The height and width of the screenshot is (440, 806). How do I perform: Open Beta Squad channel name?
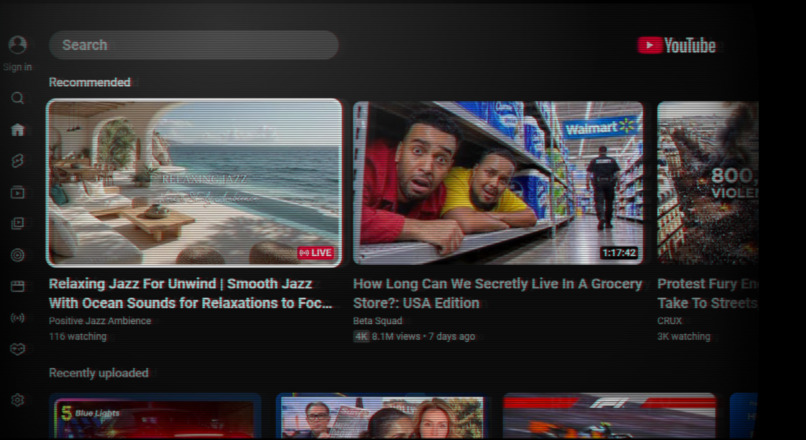tap(378, 321)
